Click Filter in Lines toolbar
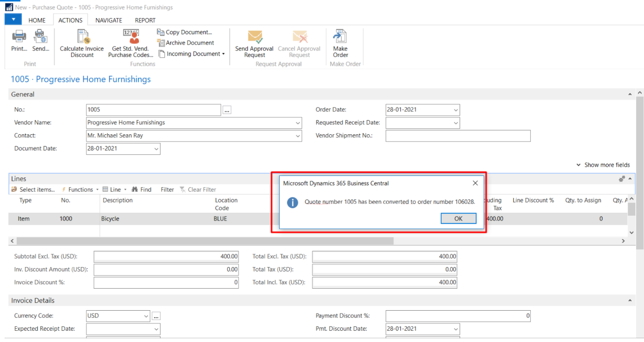This screenshot has height=342, width=644. click(x=167, y=189)
